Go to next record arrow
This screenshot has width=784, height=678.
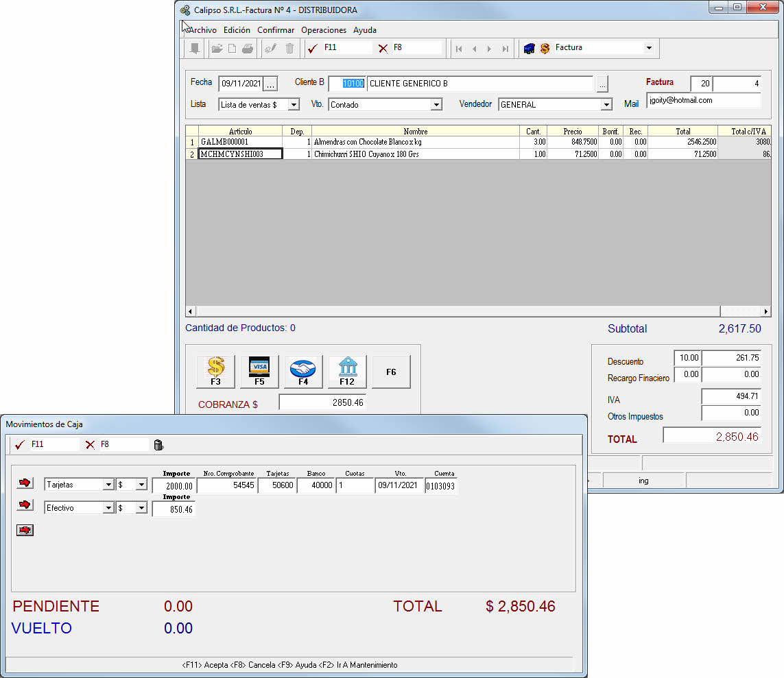click(490, 49)
